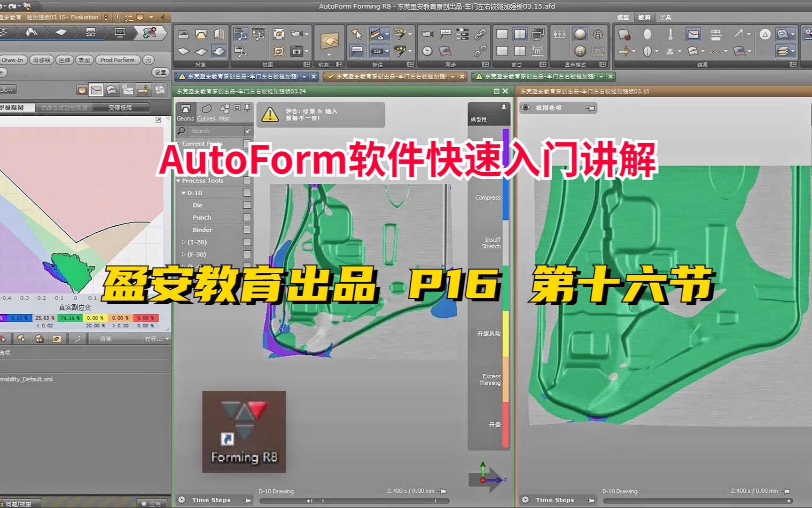Image resolution: width=812 pixels, height=508 pixels.
Task: Switch to wireframe globe display mode
Action: tap(598, 34)
